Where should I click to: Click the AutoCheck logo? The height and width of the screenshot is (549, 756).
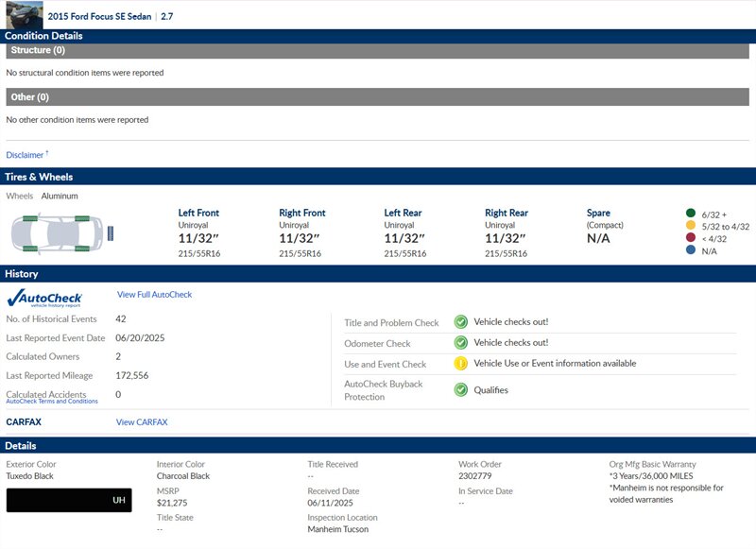point(43,298)
